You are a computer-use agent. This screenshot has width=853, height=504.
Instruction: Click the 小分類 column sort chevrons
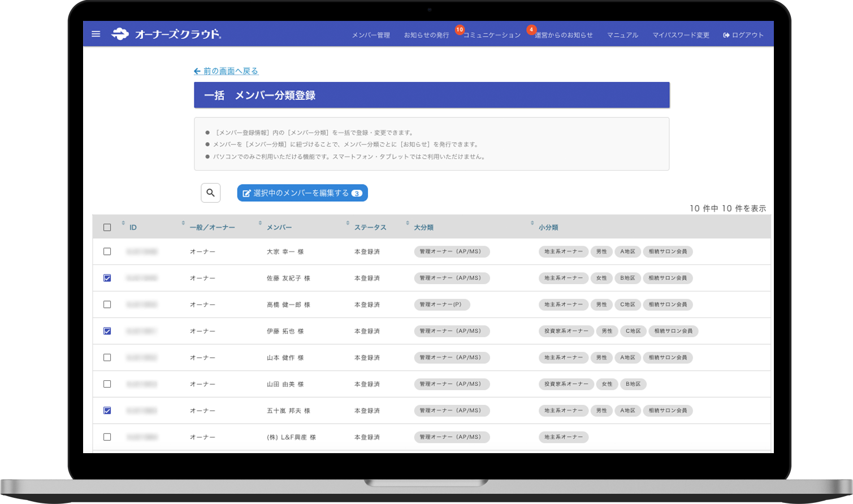[x=532, y=223]
